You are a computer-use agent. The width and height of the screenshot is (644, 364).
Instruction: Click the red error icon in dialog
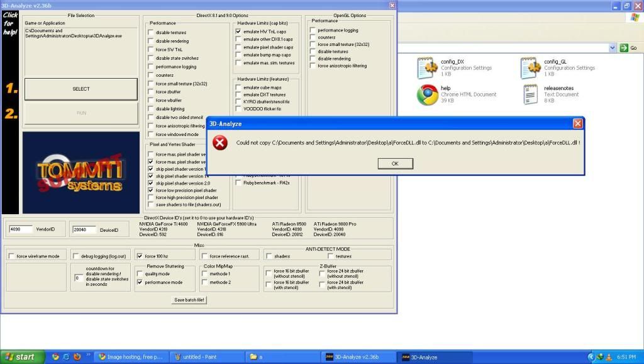pos(219,143)
